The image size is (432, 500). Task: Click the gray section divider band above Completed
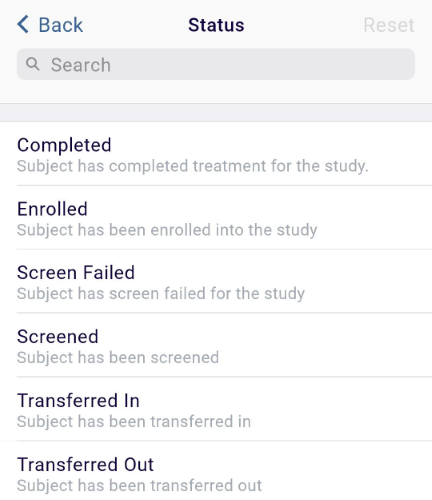click(216, 113)
